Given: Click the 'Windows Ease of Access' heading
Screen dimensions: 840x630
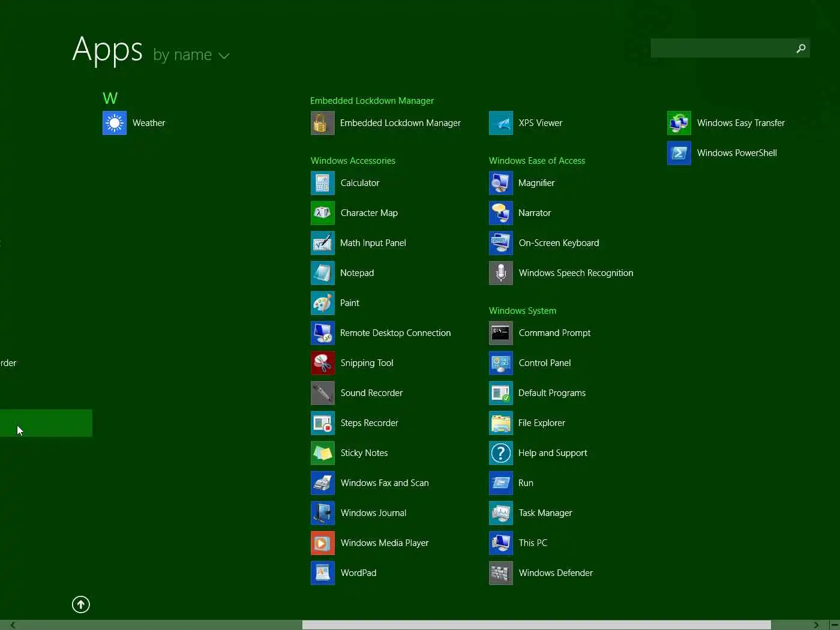Looking at the screenshot, I should click(x=537, y=161).
